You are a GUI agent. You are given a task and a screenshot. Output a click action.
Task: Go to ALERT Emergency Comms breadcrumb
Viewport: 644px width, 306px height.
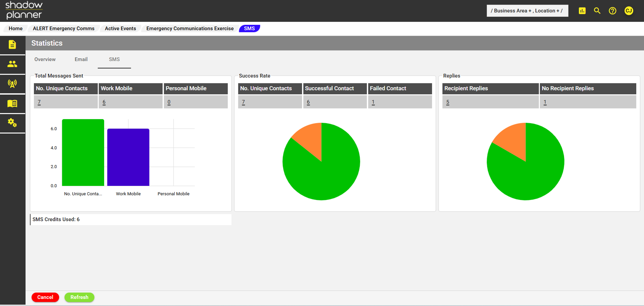click(64, 28)
